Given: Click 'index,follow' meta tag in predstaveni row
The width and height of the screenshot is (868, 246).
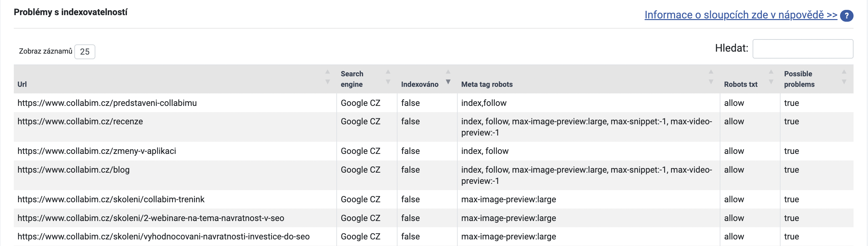Looking at the screenshot, I should coord(484,103).
